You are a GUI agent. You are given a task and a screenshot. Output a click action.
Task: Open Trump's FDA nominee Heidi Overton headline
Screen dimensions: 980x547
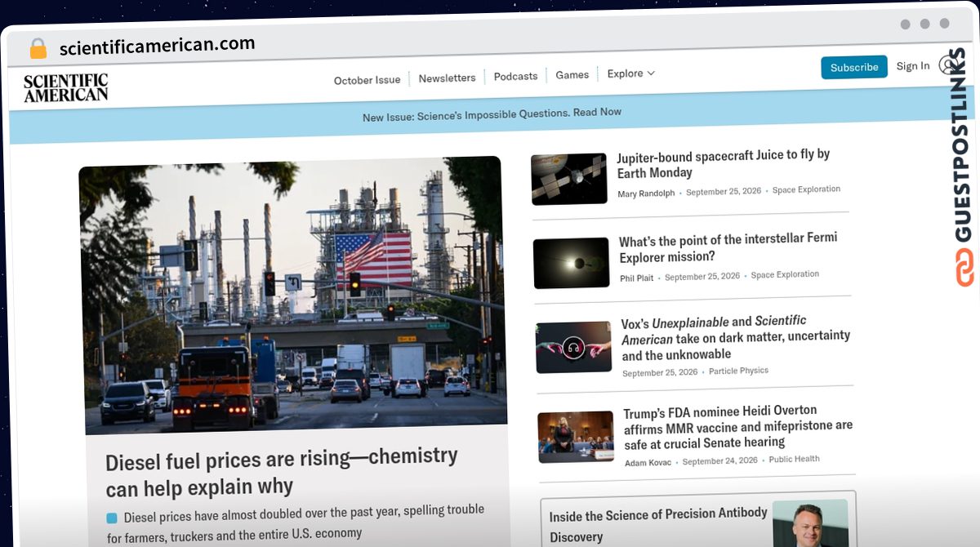tap(738, 426)
